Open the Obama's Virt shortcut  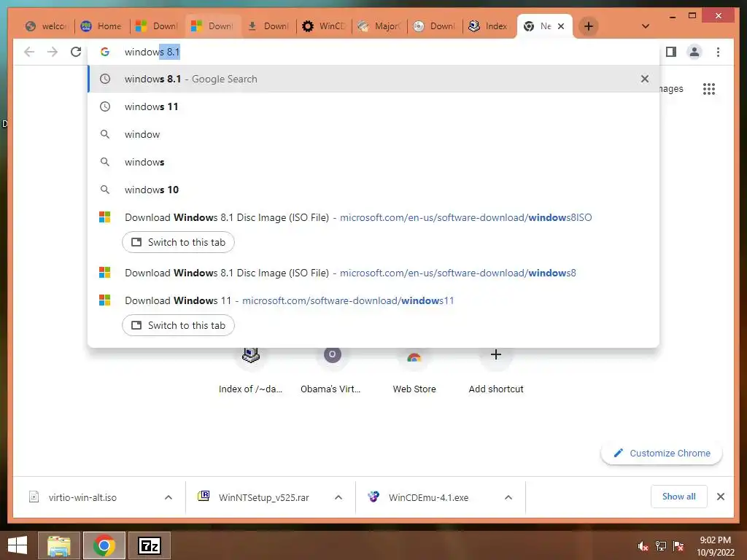click(332, 371)
